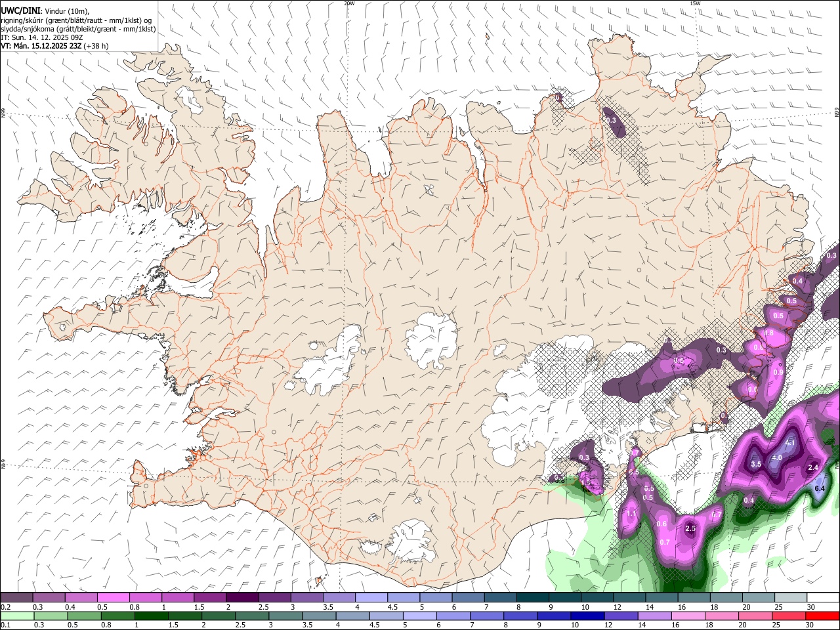The height and width of the screenshot is (630, 840).
Task: Click the dark navy swatch labeled 10 in the lower scale
Action: coord(586,616)
